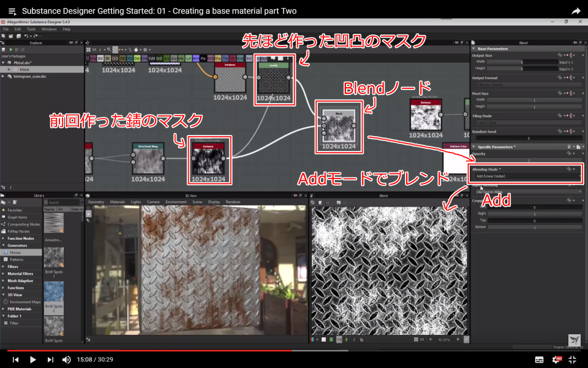The height and width of the screenshot is (368, 588).
Task: Collapse the Base Parameters section
Action: pos(473,49)
